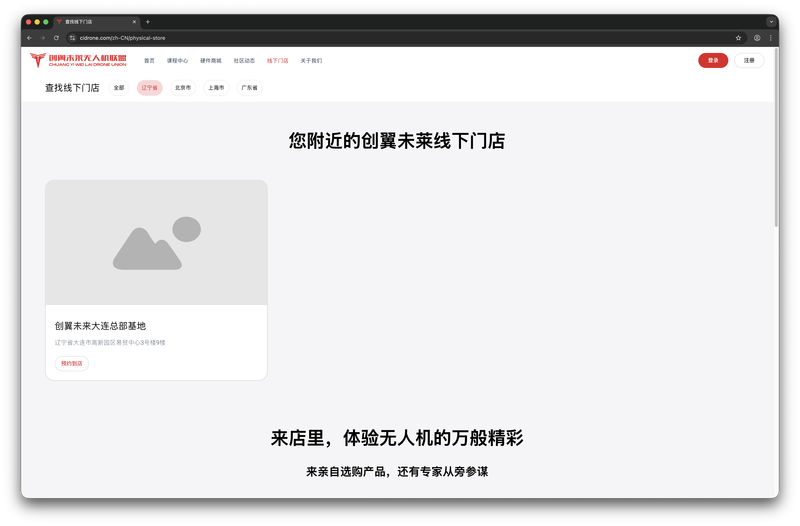
Task: Open Chrome three-dot menu
Action: tap(770, 38)
